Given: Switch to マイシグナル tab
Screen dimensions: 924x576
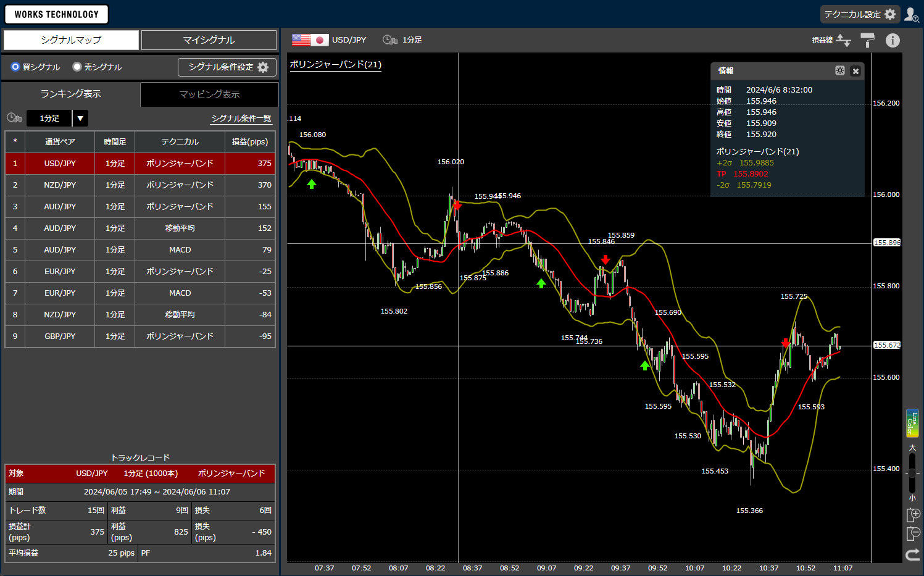Looking at the screenshot, I should pyautogui.click(x=209, y=40).
